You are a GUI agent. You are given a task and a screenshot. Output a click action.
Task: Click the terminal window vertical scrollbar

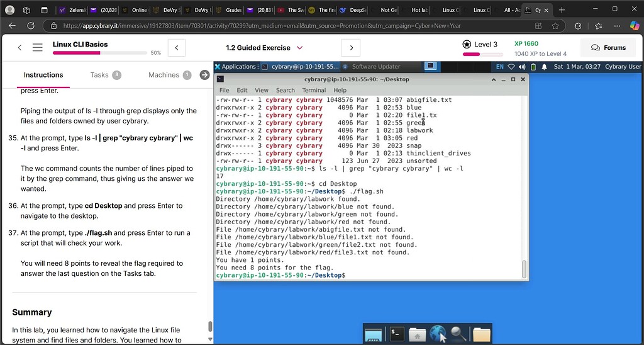(x=524, y=269)
